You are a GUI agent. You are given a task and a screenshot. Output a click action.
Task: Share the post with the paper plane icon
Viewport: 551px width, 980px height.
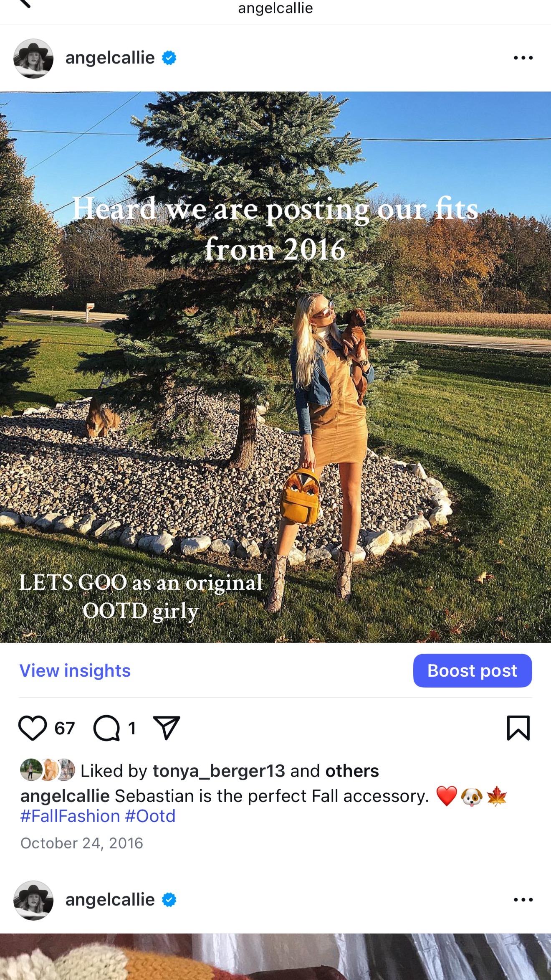coord(167,728)
